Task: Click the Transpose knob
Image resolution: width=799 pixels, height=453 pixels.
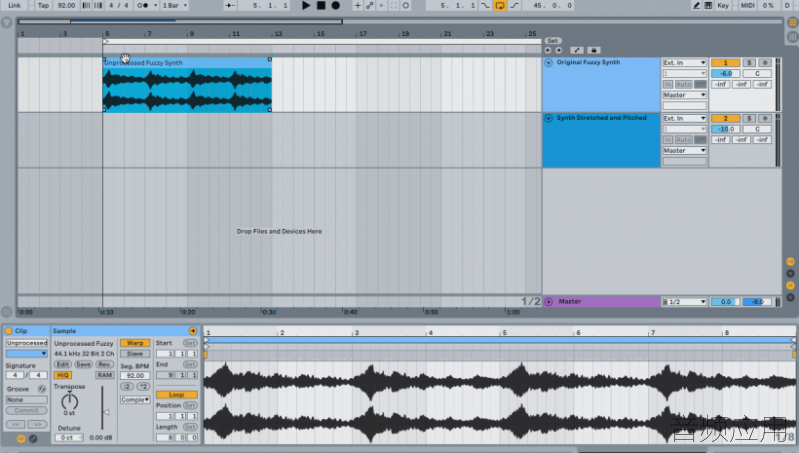Action: pyautogui.click(x=69, y=402)
